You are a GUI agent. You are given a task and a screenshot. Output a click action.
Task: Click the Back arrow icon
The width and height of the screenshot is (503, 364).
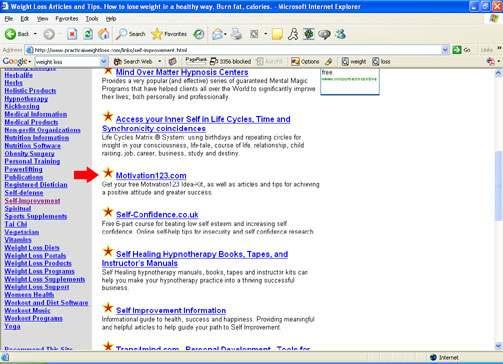(x=10, y=34)
